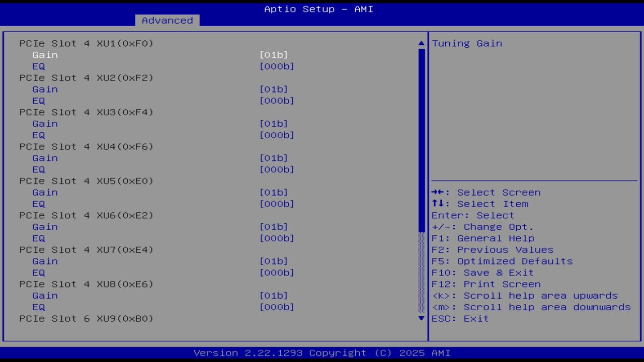Select EQ under PCIe Slot 4 XU5
This screenshot has height=362, width=644.
coord(38,204)
